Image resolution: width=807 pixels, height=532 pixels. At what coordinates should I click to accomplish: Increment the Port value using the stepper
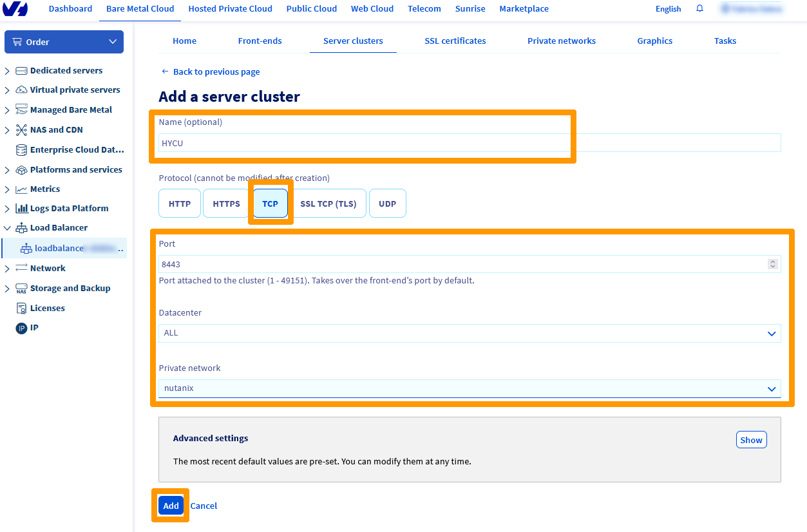click(x=772, y=261)
